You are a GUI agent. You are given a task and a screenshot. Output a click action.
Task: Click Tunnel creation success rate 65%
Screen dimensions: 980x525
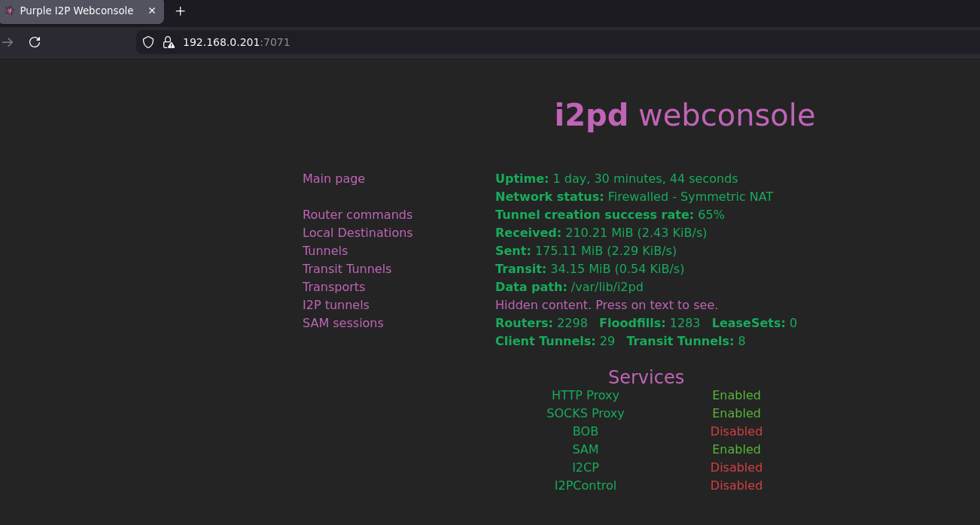[x=610, y=215]
